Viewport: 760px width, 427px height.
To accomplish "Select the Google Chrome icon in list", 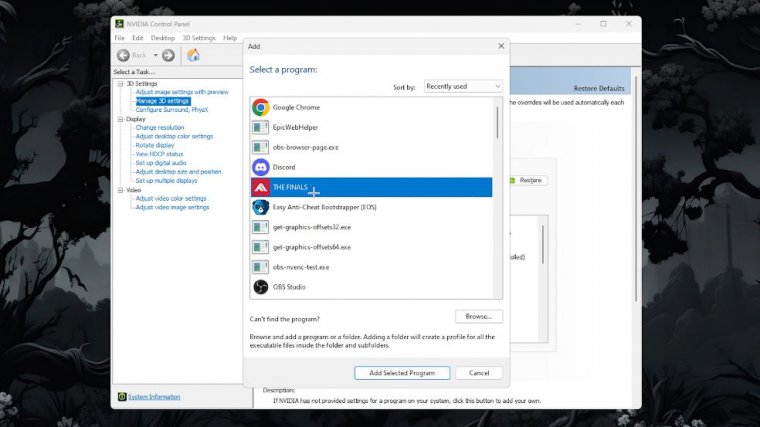I will click(260, 107).
